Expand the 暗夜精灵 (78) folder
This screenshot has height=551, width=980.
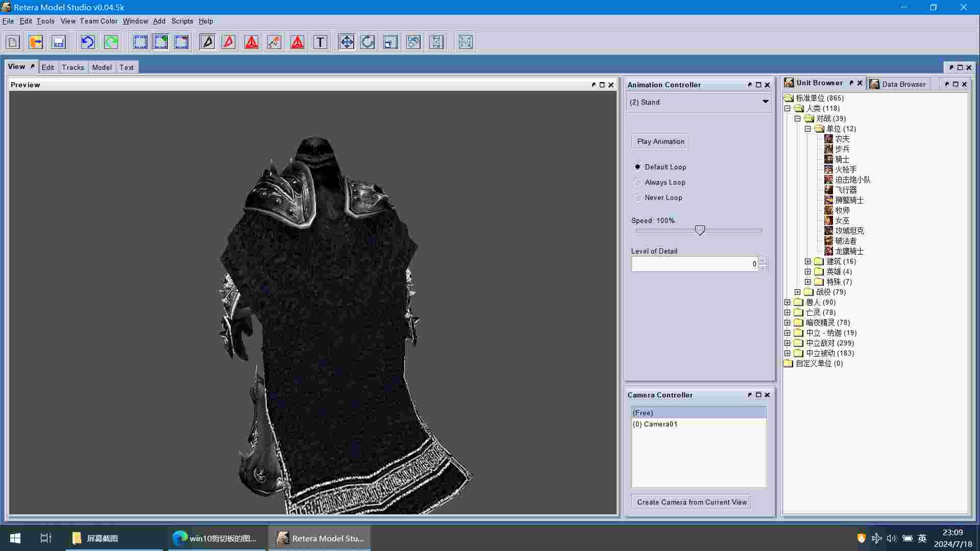click(x=788, y=322)
